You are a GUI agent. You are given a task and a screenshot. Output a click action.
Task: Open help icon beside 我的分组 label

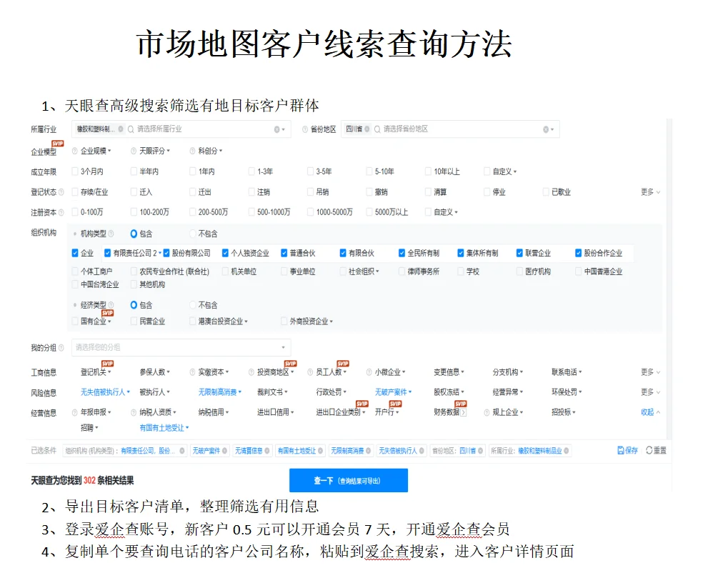click(x=61, y=348)
